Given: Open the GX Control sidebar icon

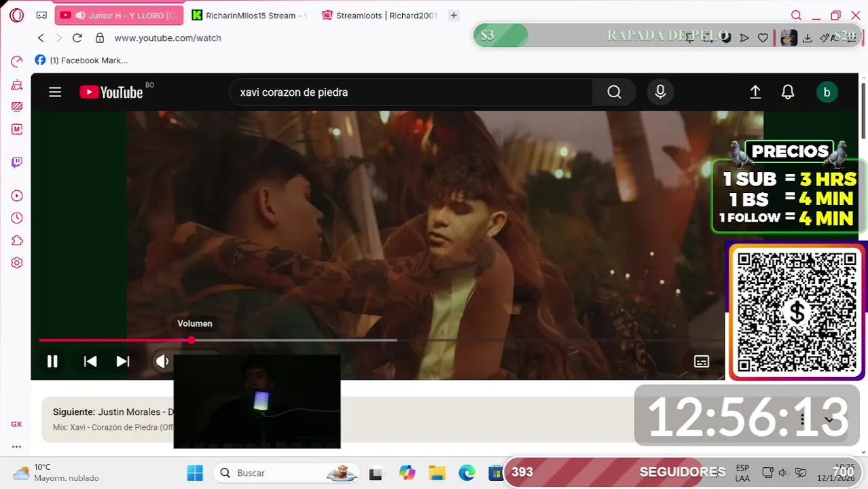Looking at the screenshot, I should point(17,62).
